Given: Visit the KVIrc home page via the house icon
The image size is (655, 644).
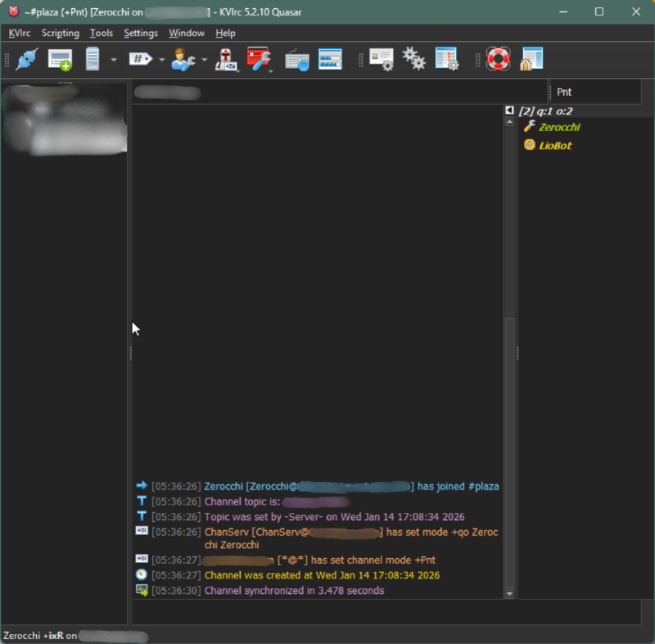Looking at the screenshot, I should click(x=532, y=59).
